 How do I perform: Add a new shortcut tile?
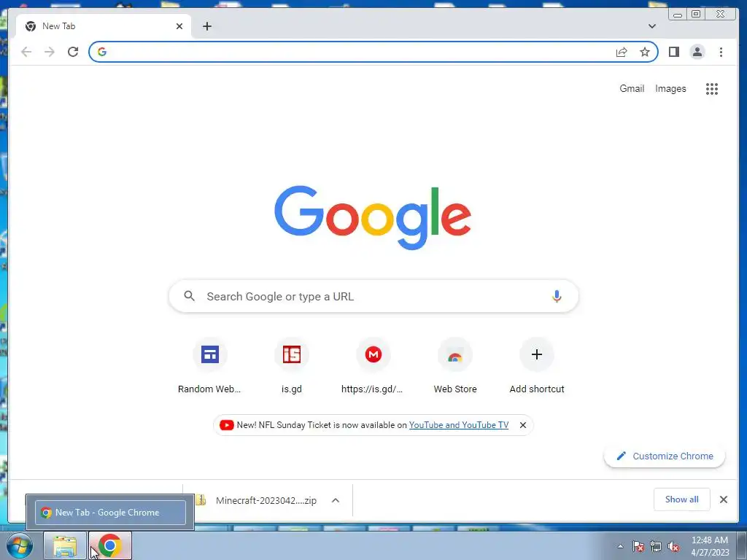537,367
